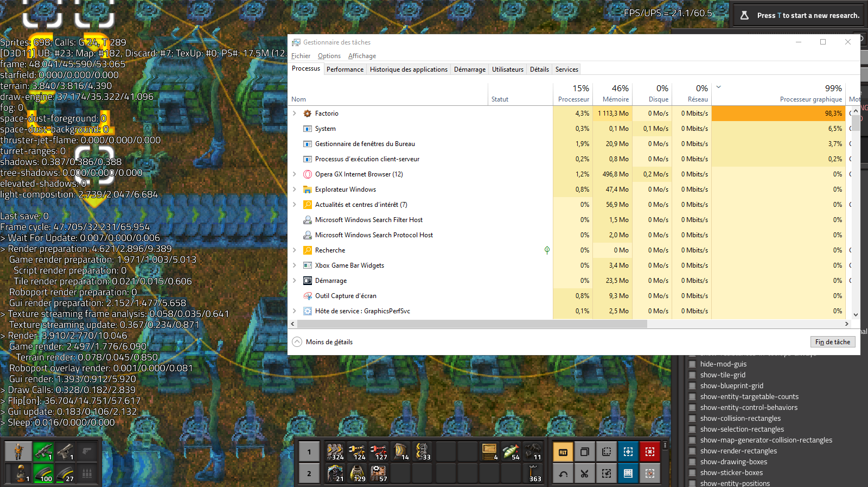
Task: Select transport belt in quickbar (324)
Action: [x=335, y=452]
